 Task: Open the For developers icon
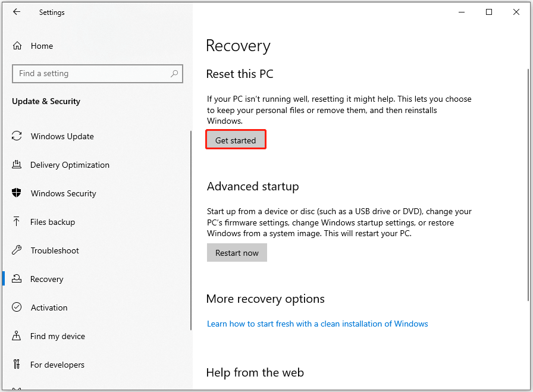(x=17, y=365)
